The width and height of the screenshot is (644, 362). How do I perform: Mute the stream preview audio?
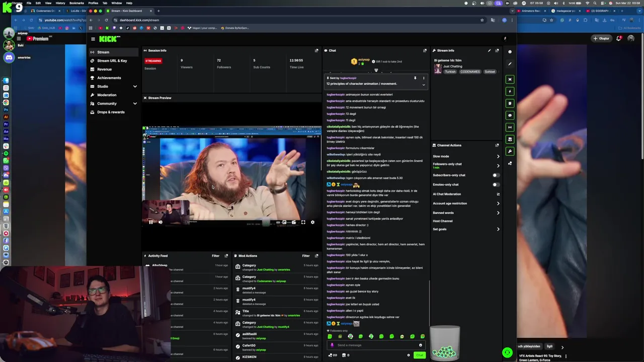pos(160,222)
